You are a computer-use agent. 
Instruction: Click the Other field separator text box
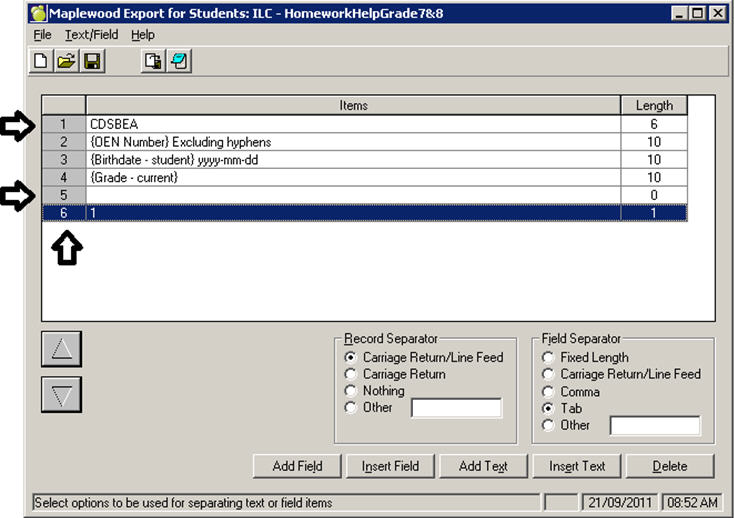tap(655, 426)
